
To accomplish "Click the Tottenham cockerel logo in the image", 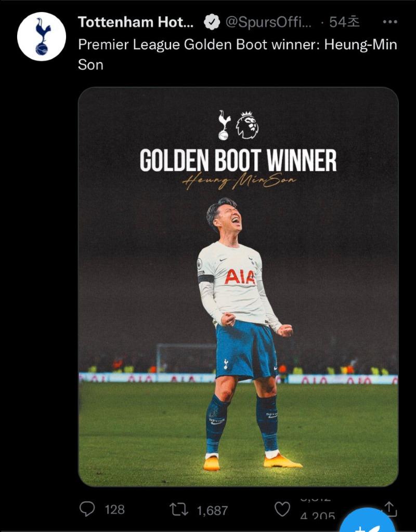I will (x=224, y=125).
